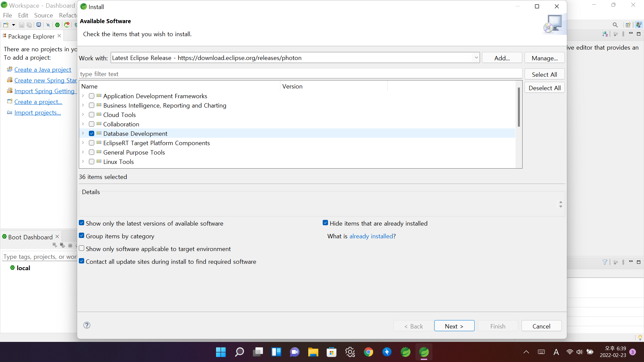The height and width of the screenshot is (362, 644).
Task: Open Windows Settings gear in taskbar
Action: tap(350, 352)
